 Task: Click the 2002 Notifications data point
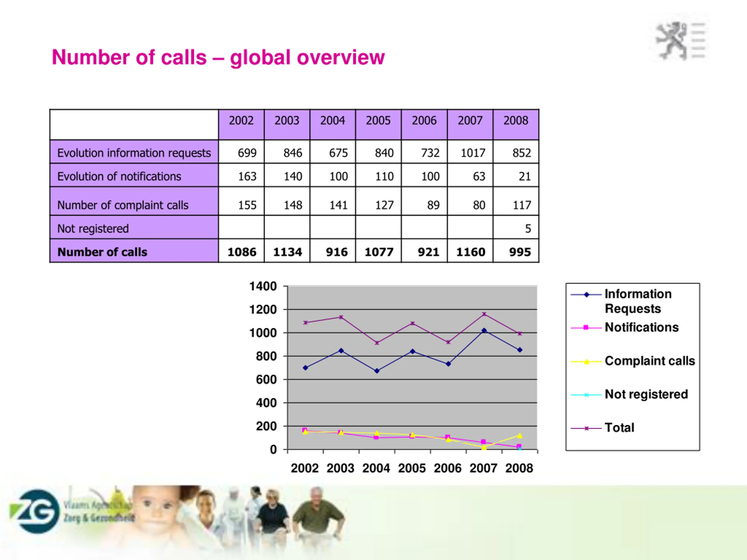coord(305,430)
